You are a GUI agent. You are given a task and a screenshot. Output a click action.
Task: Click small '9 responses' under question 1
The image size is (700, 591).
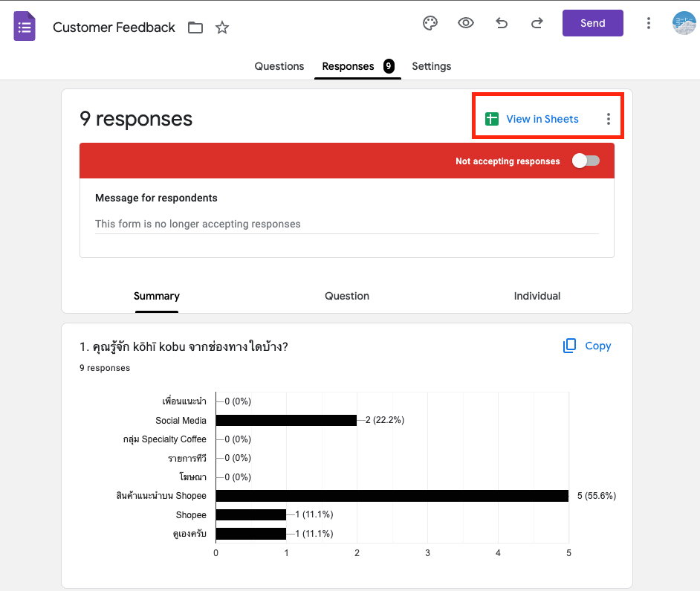point(105,368)
